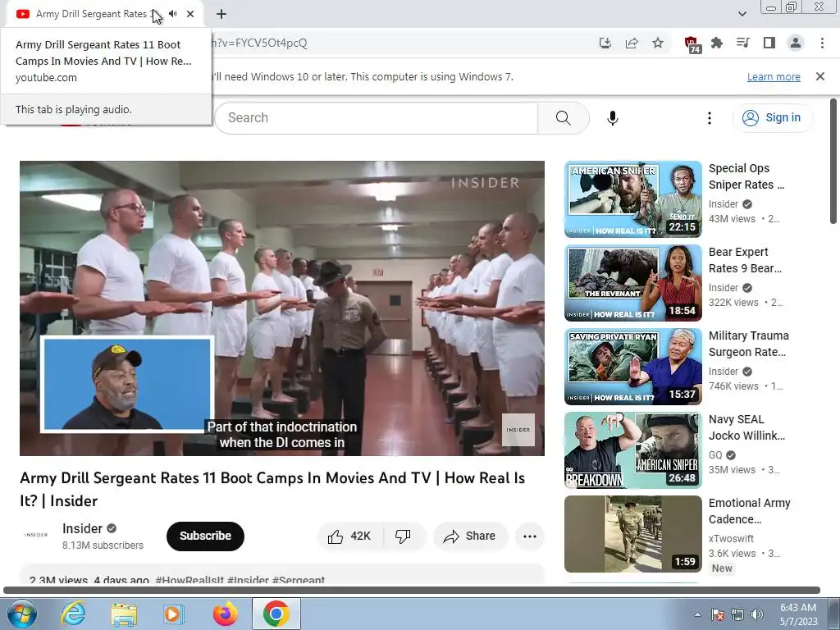Screen dimensions: 840x630
Task: Open the tab search chevron dropdown
Action: pos(742,14)
